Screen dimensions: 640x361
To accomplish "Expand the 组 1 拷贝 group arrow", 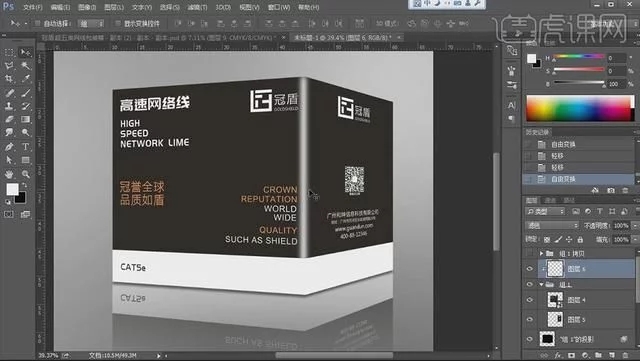I will click(x=542, y=254).
